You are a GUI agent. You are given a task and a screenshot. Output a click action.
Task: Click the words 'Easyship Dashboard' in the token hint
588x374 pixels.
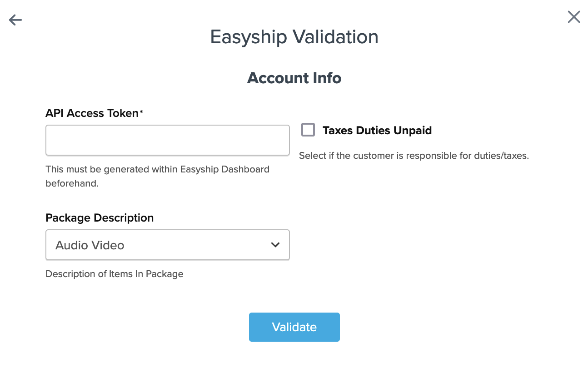224,169
